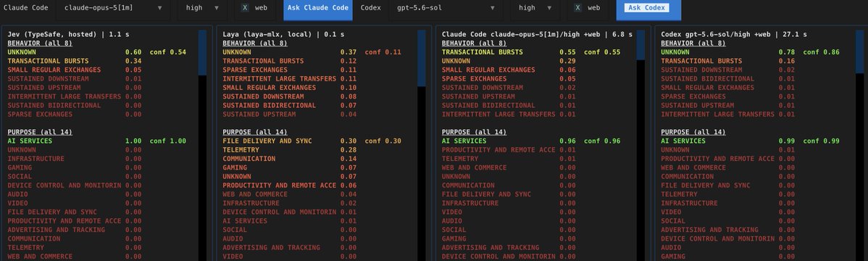Select PRODUCTIVITY AND REMOTE ACCE row in Codex panel
This screenshot has height=261, width=868.
coord(728,159)
